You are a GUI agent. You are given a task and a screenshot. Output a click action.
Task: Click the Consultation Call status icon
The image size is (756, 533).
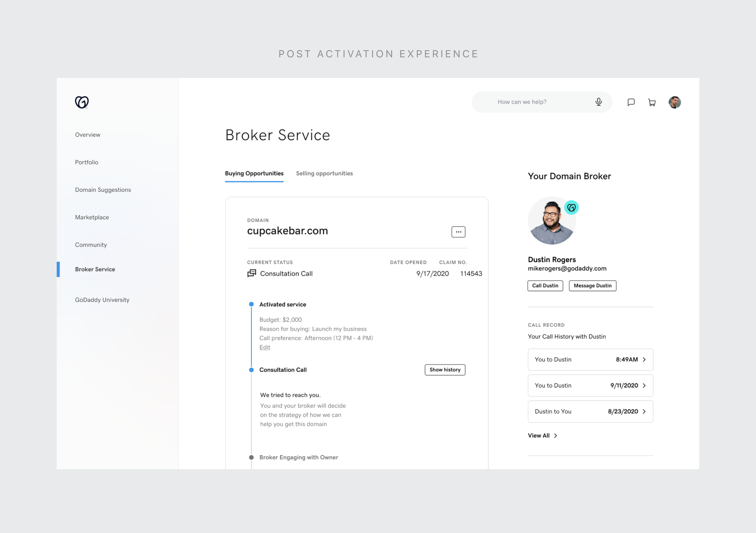(x=252, y=273)
